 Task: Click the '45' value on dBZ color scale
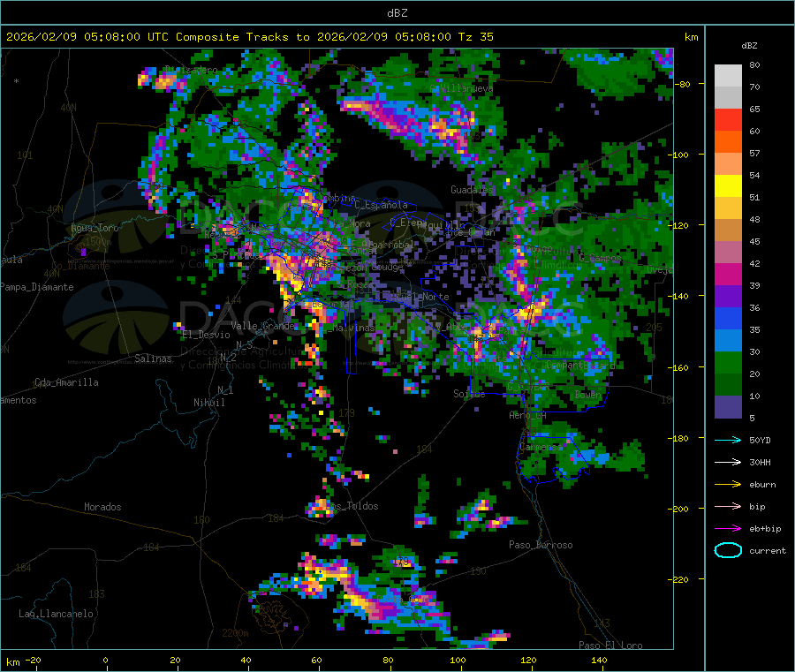754,241
